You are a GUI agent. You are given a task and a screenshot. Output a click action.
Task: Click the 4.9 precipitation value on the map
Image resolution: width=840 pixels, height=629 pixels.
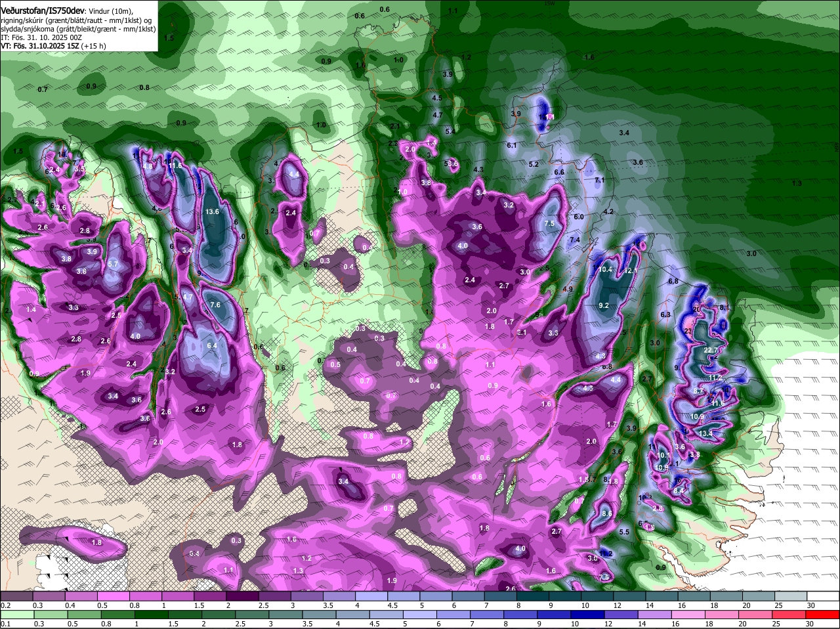(x=568, y=289)
